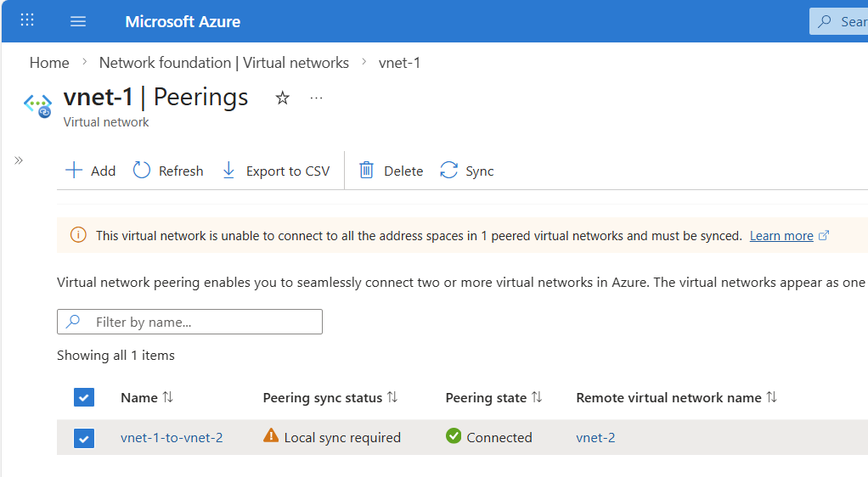868x477 pixels.
Task: Click the Microsoft Azure home title
Action: pyautogui.click(x=183, y=21)
